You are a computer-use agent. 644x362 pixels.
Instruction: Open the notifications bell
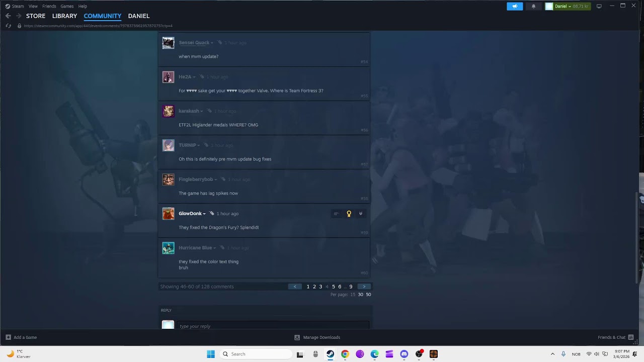(x=533, y=6)
